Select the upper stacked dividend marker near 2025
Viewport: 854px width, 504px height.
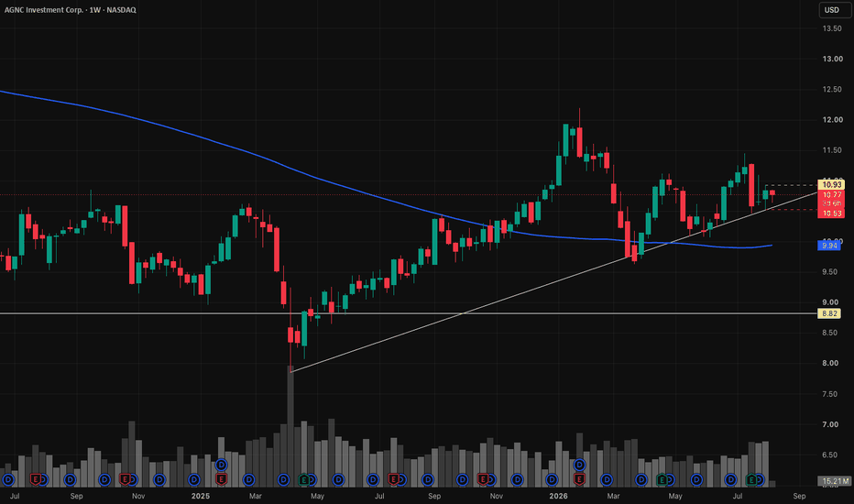(x=221, y=465)
